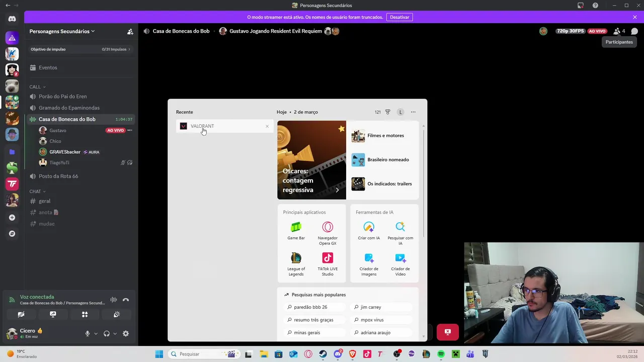
Task: Open the green dollar-sign server icon
Action: pyautogui.click(x=12, y=168)
